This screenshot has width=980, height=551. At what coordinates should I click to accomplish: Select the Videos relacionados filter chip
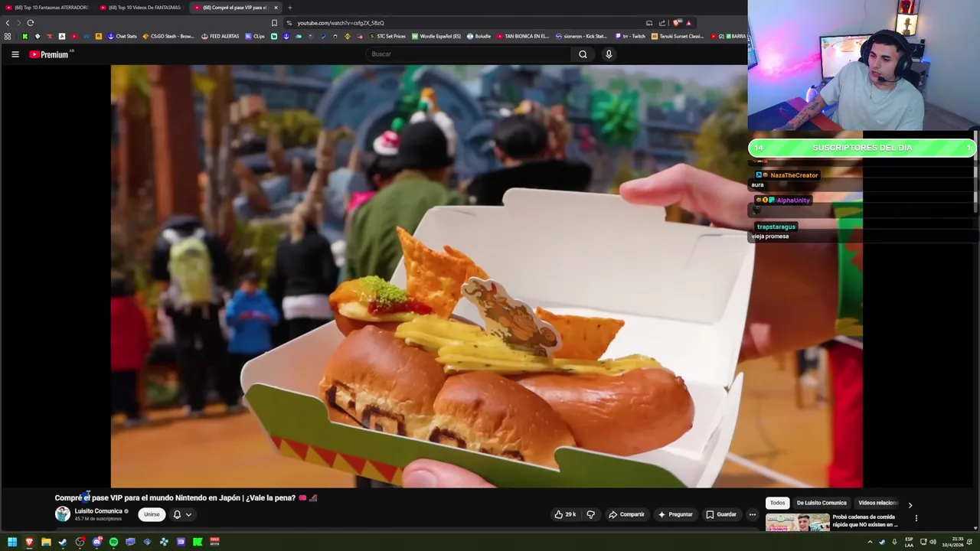coord(877,503)
